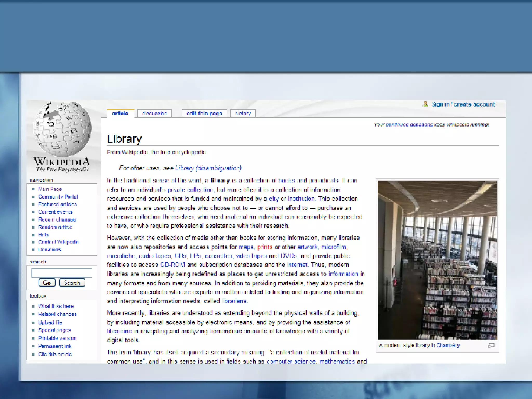Follow the CD-ROM article link
The image size is (532, 399).
point(172,265)
